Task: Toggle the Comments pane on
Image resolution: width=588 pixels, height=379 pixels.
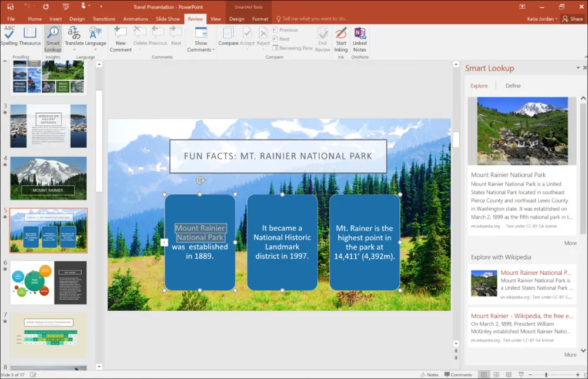Action: 458,373
